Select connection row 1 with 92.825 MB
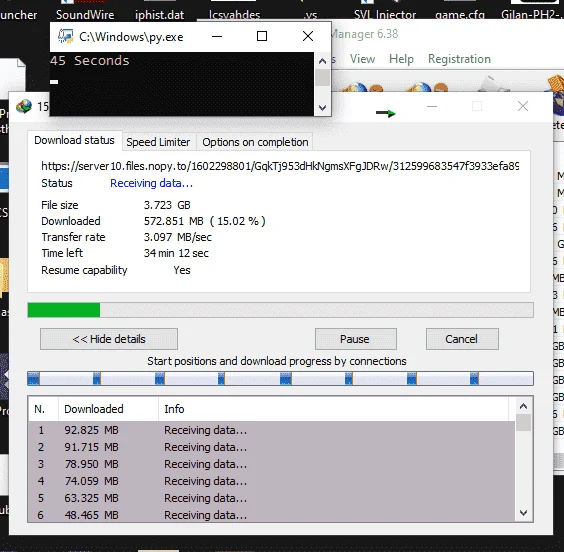This screenshot has height=552, width=564. click(x=272, y=430)
